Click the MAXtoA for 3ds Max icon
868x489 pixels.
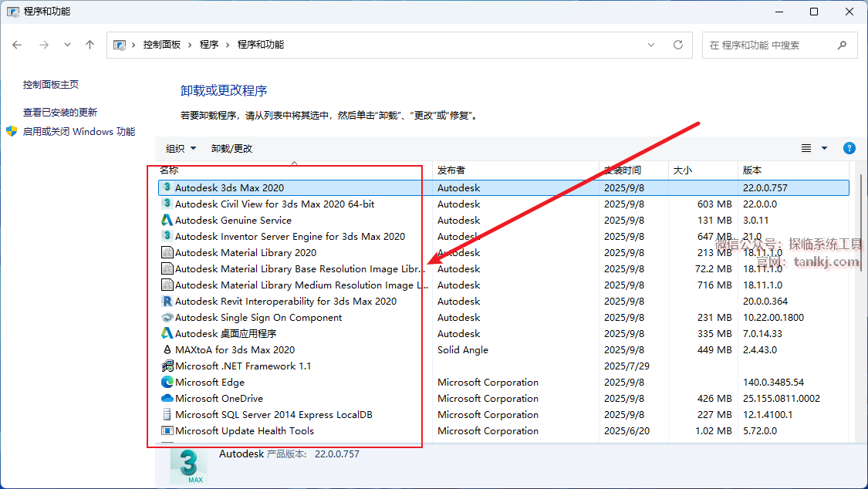[167, 350]
